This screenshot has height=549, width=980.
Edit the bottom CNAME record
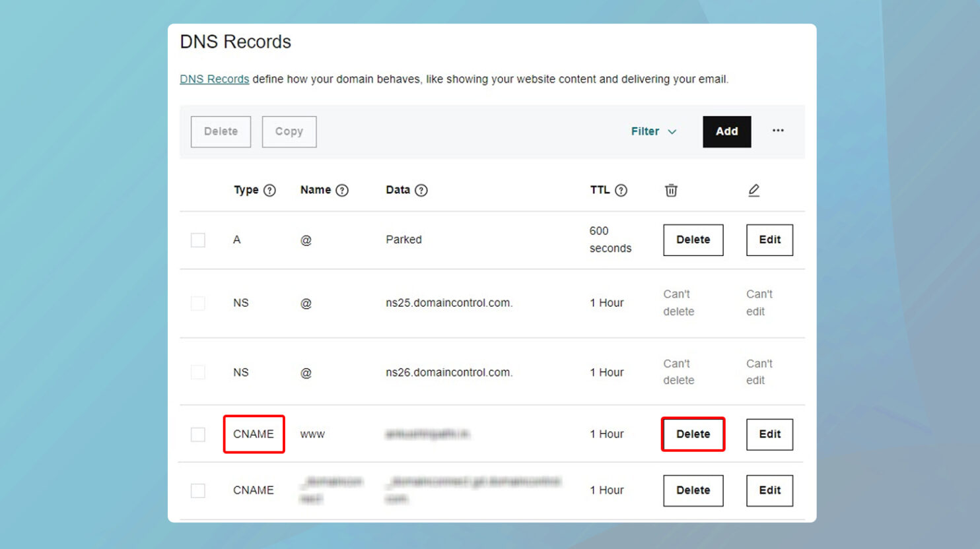click(x=769, y=490)
